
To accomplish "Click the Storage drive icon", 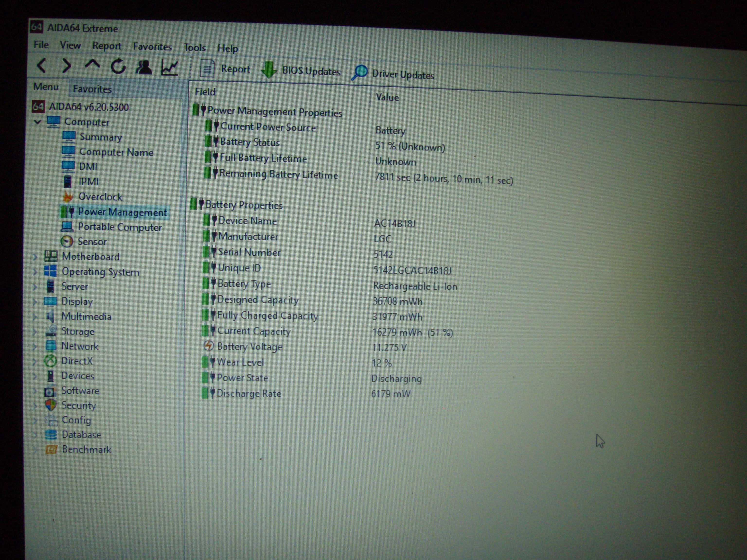I will (51, 331).
